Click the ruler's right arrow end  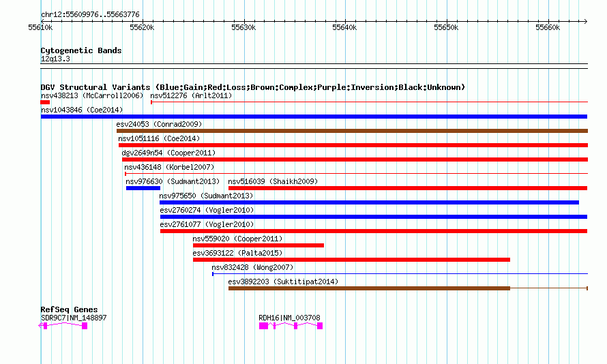tap(585, 21)
